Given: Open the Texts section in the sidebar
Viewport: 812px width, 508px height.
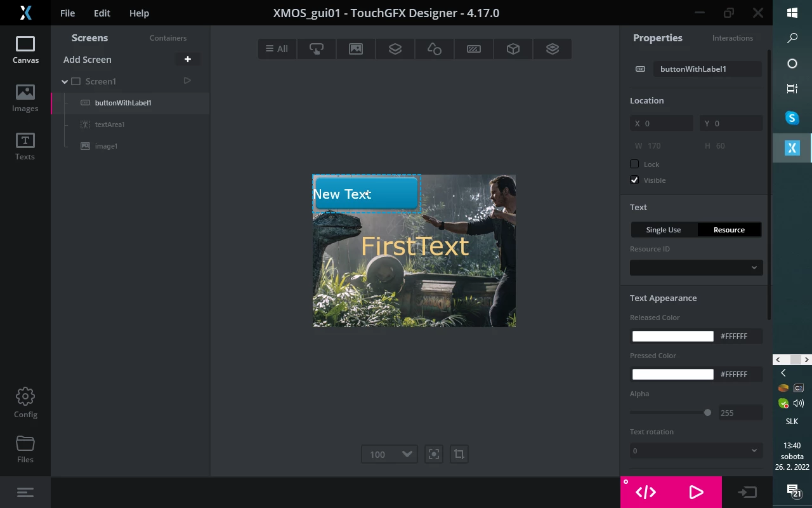Looking at the screenshot, I should [x=25, y=147].
